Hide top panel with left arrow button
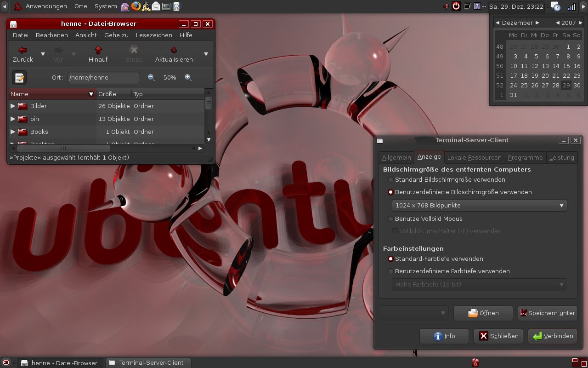The image size is (588, 368). [x=4, y=6]
